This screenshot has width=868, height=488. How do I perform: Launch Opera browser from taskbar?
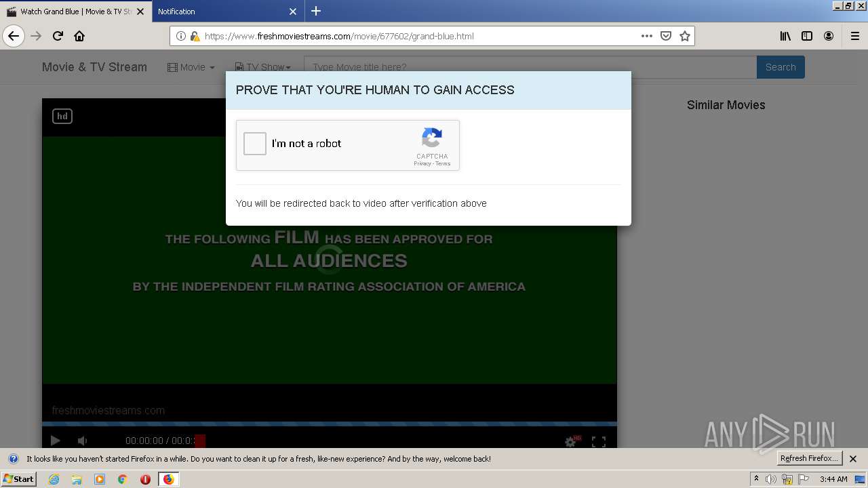tap(145, 479)
